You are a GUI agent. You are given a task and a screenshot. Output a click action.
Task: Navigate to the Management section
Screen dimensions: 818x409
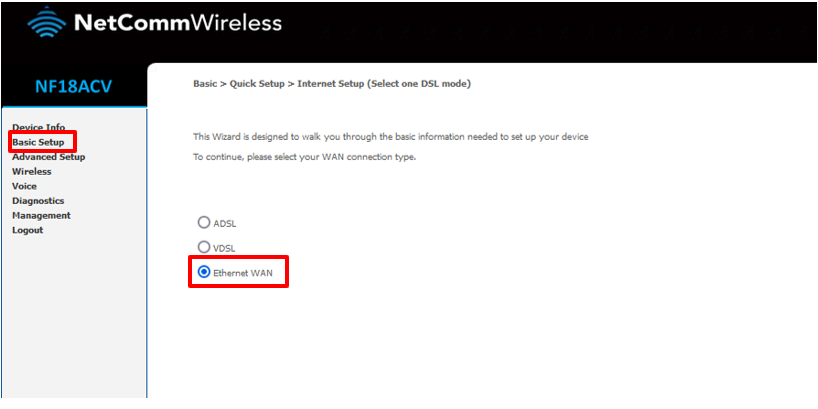click(x=41, y=216)
